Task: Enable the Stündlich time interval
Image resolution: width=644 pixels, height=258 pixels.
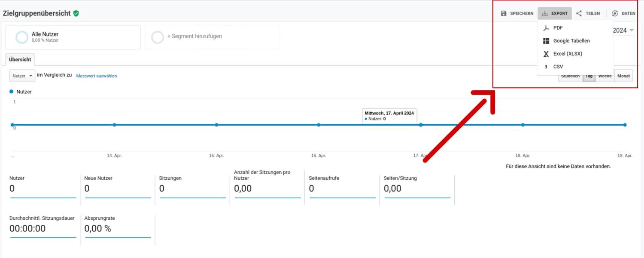Action: [570, 76]
